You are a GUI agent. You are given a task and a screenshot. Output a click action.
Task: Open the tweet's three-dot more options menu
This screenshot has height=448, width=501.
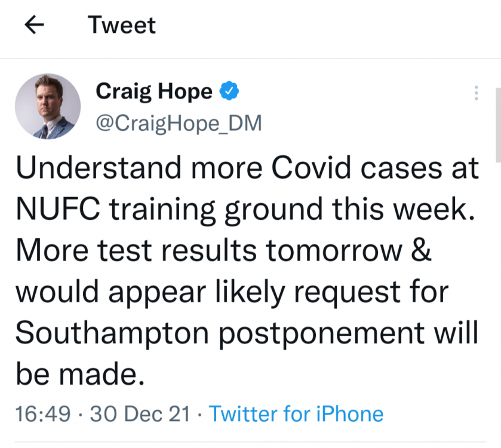click(x=476, y=93)
